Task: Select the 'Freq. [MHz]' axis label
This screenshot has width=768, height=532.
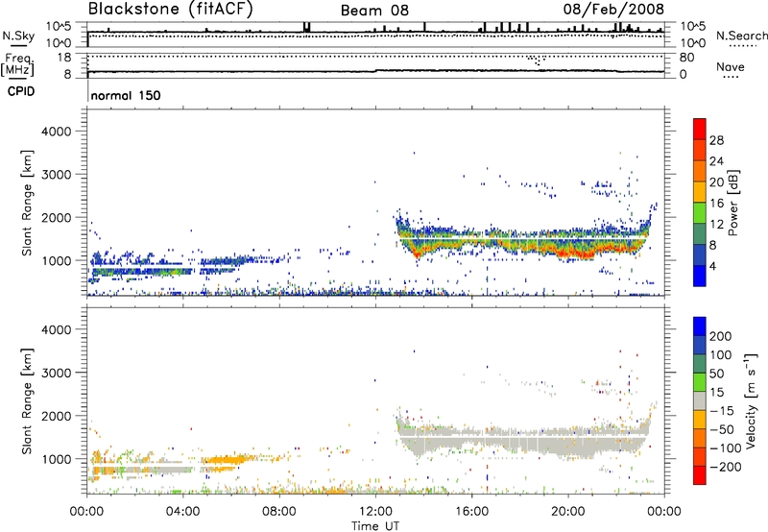Action: tap(17, 64)
